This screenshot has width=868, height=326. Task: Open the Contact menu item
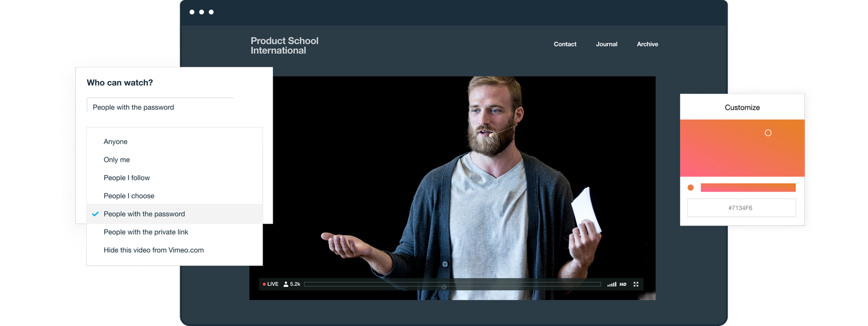pos(565,45)
